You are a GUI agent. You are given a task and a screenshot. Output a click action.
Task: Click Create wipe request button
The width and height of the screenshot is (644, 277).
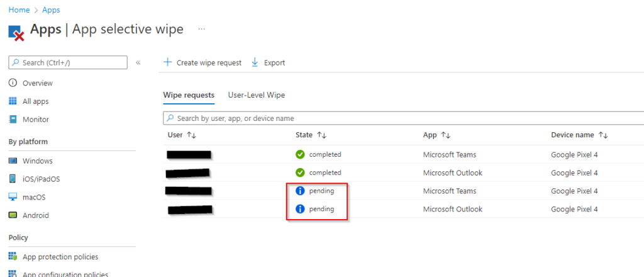click(x=203, y=62)
